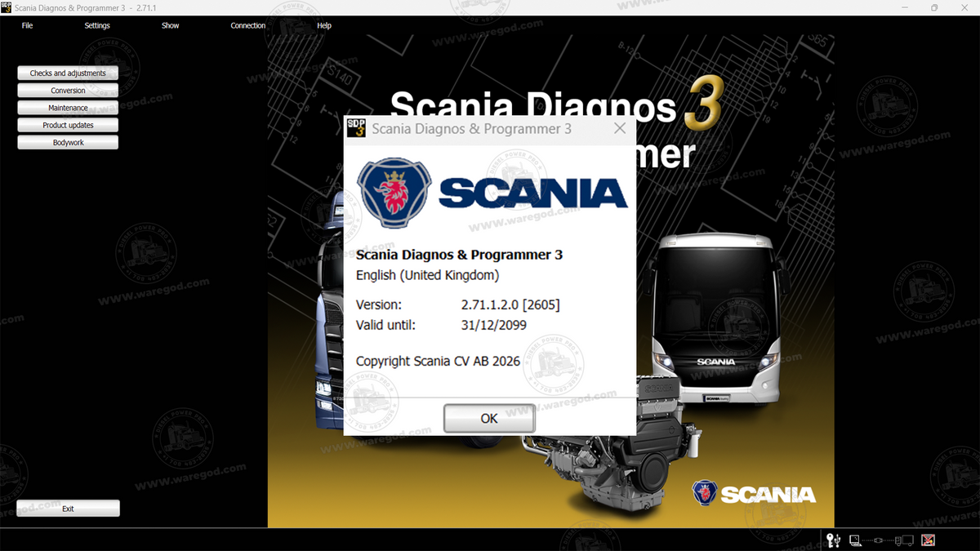Open Product updates
The height and width of the screenshot is (551, 980).
(68, 125)
